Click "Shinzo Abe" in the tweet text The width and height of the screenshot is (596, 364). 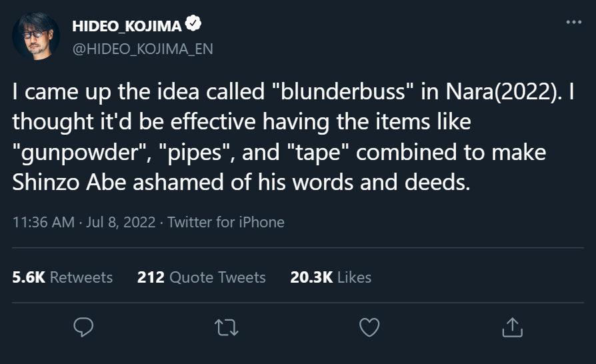click(69, 183)
